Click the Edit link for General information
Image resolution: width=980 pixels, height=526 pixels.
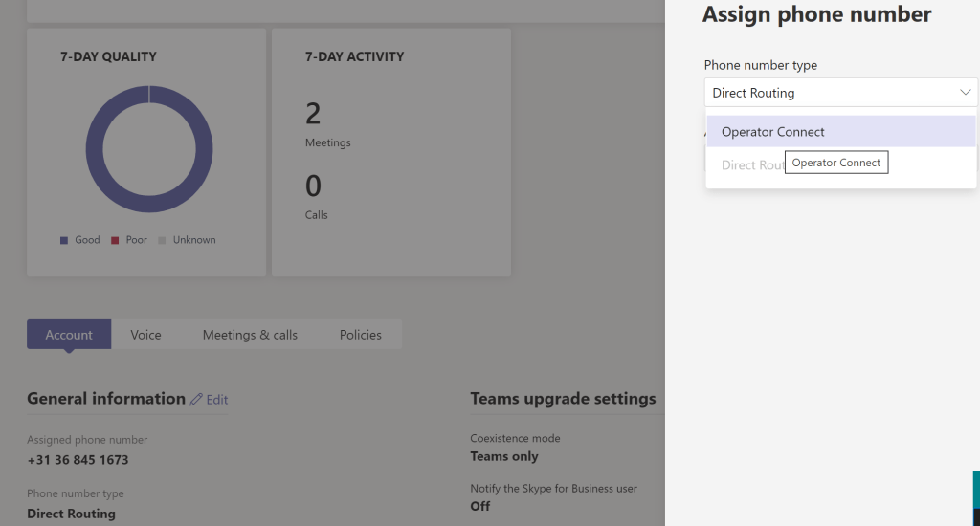coord(217,400)
